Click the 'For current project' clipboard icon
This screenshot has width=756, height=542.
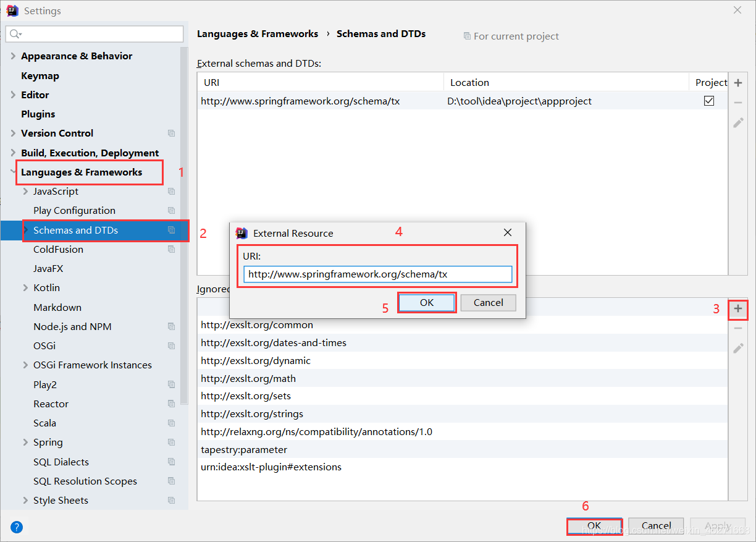pos(467,36)
